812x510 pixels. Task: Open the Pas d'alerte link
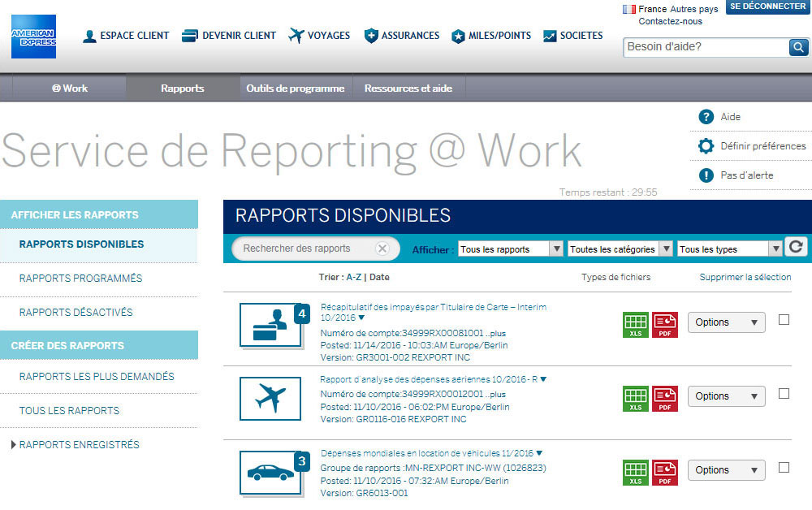click(747, 175)
